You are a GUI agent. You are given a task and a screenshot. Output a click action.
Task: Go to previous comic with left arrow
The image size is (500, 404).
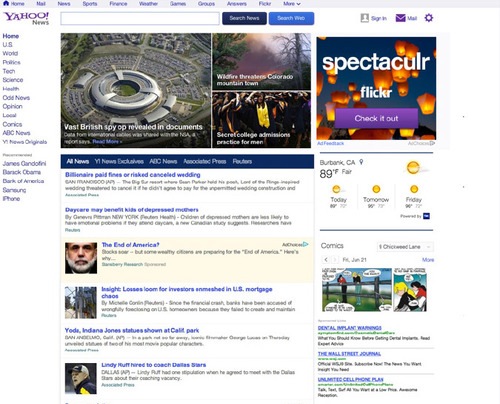point(326,260)
